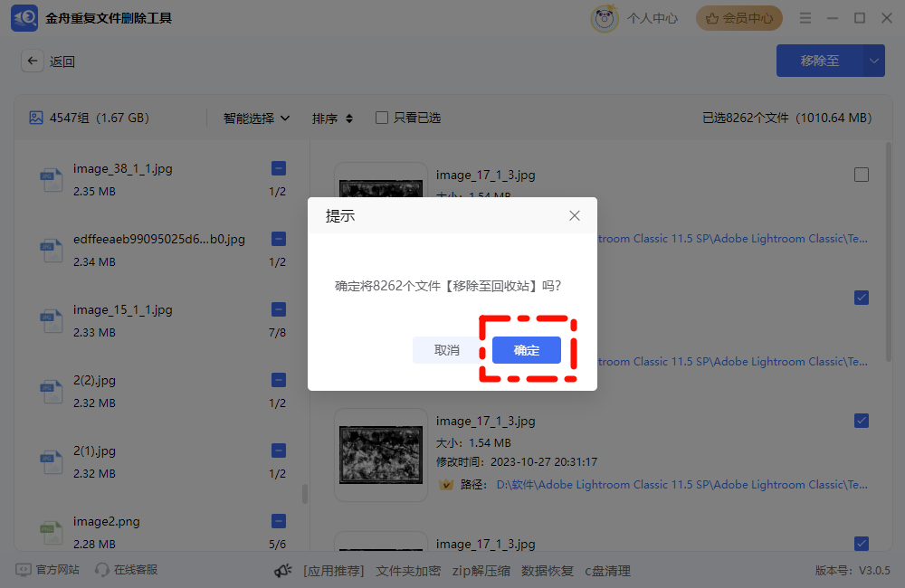Viewport: 905px width, 588px height.
Task: Toggle selection for edffeeaeb99095025d6...b0.jpg group
Action: [279, 239]
